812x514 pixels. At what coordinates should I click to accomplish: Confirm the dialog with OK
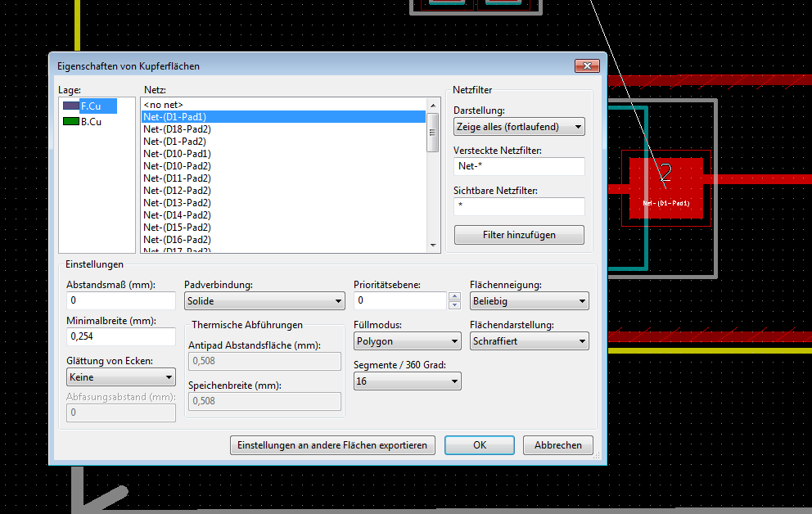pos(480,445)
